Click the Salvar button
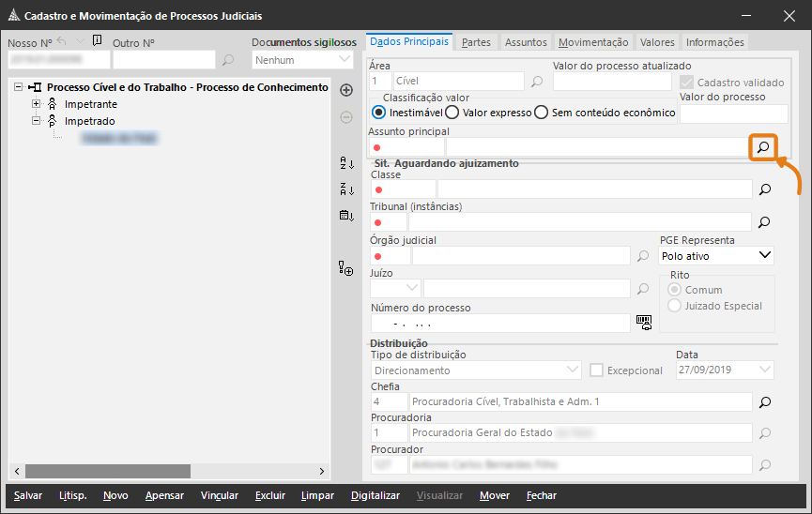The image size is (812, 514). [x=28, y=495]
